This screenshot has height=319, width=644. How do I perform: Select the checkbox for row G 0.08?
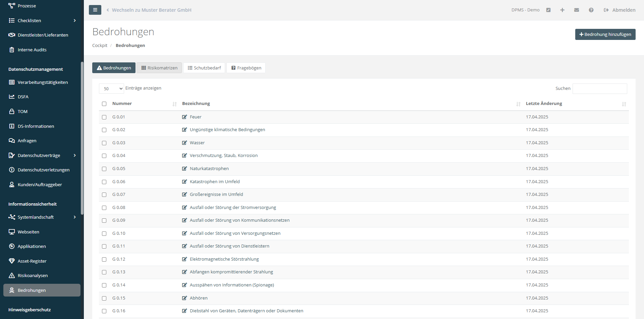(104, 208)
